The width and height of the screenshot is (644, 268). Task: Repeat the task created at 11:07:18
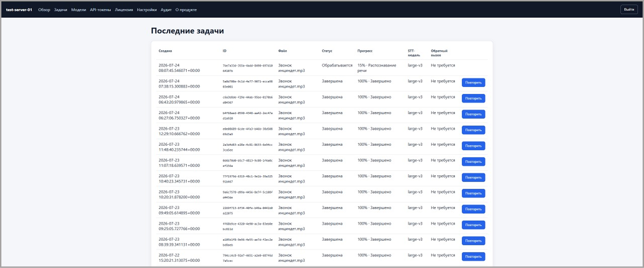click(473, 162)
